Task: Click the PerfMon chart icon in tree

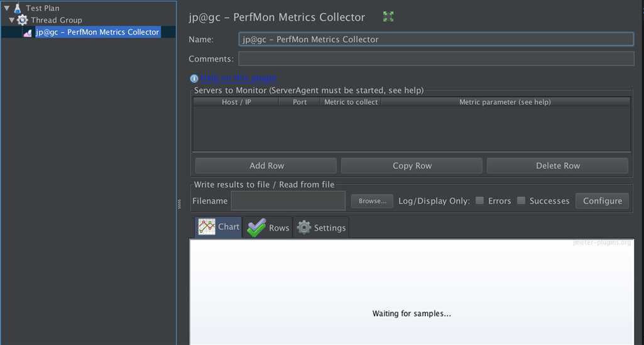Action: pos(28,33)
